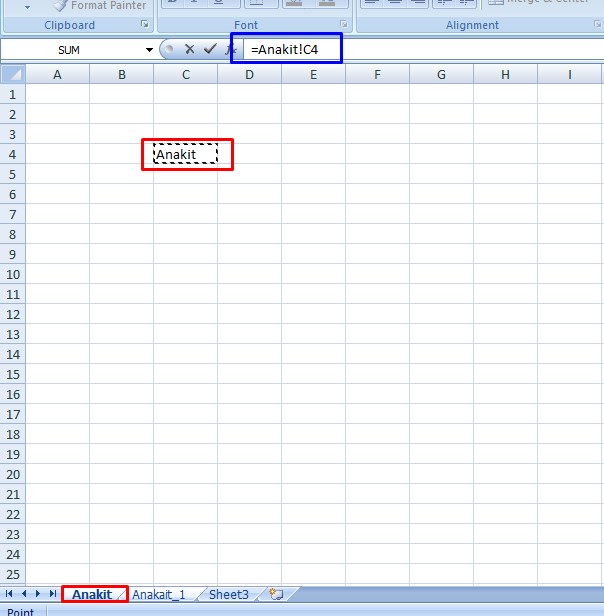Image resolution: width=604 pixels, height=616 pixels.
Task: Select row 3 header
Action: point(13,134)
